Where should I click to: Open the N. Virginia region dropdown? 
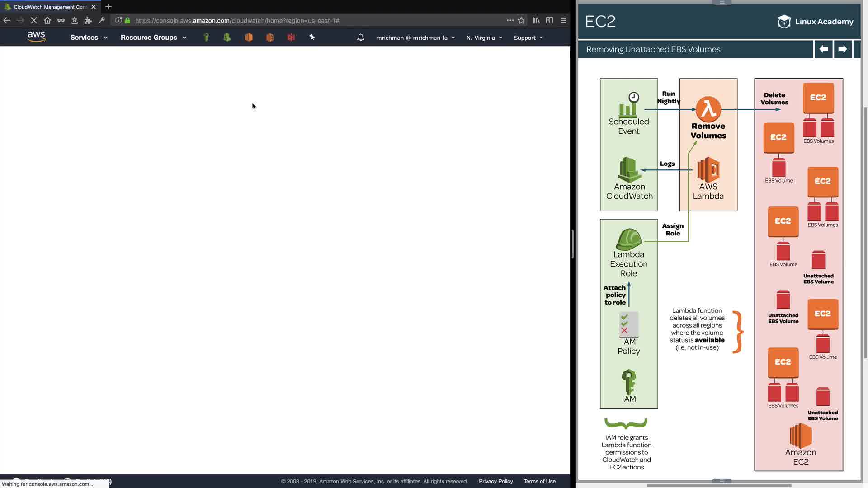point(484,38)
